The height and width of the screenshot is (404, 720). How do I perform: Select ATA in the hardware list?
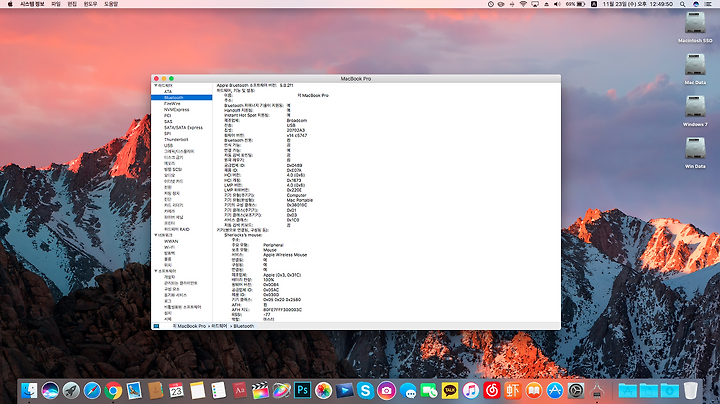coord(168,92)
